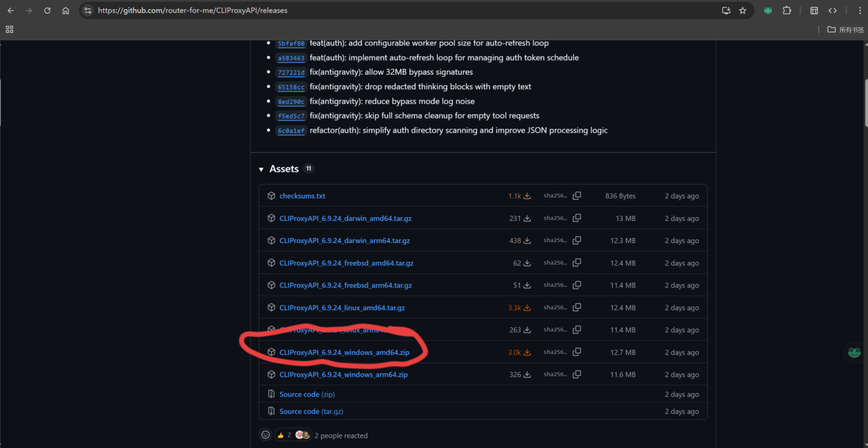Bookmark this page with star icon
This screenshot has width=868, height=448.
pos(742,10)
